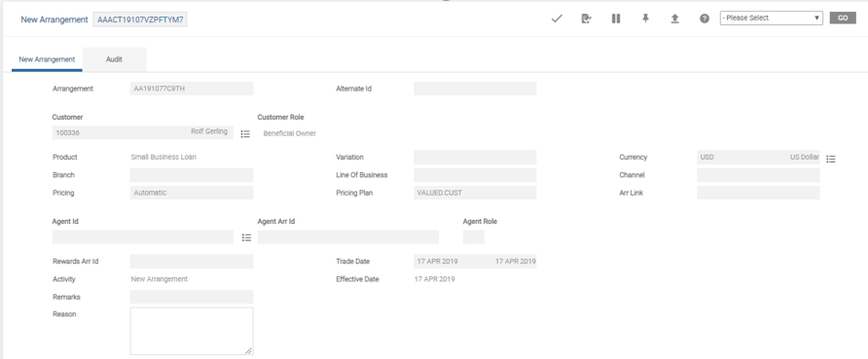Click the GO button
Viewport: 868px width, 359px height.
coord(843,18)
